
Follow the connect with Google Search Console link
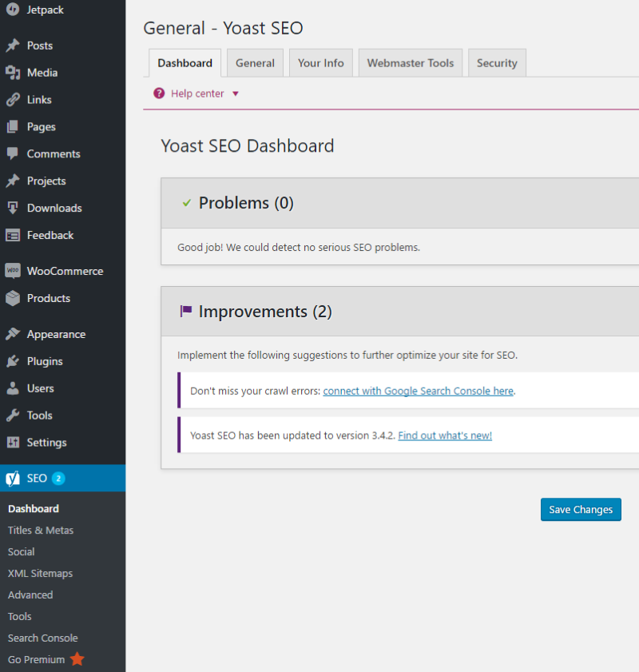(418, 391)
